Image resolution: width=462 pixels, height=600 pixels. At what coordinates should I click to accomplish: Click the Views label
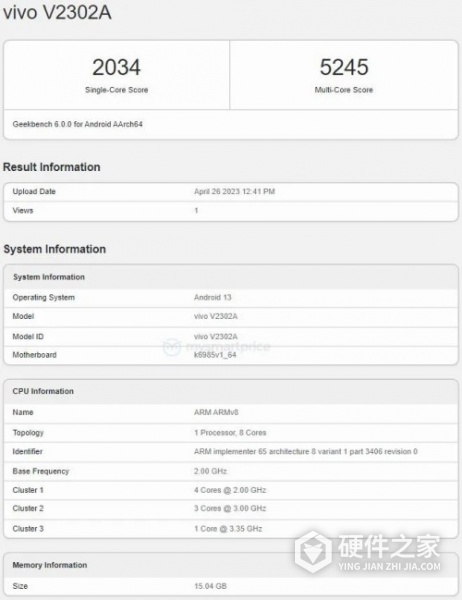tap(23, 210)
